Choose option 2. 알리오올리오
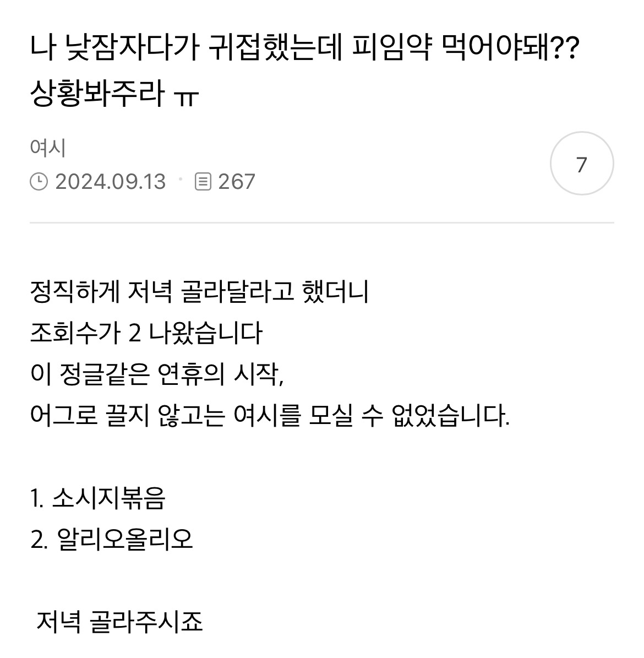Viewport: 644px width, 658px height. (x=112, y=539)
